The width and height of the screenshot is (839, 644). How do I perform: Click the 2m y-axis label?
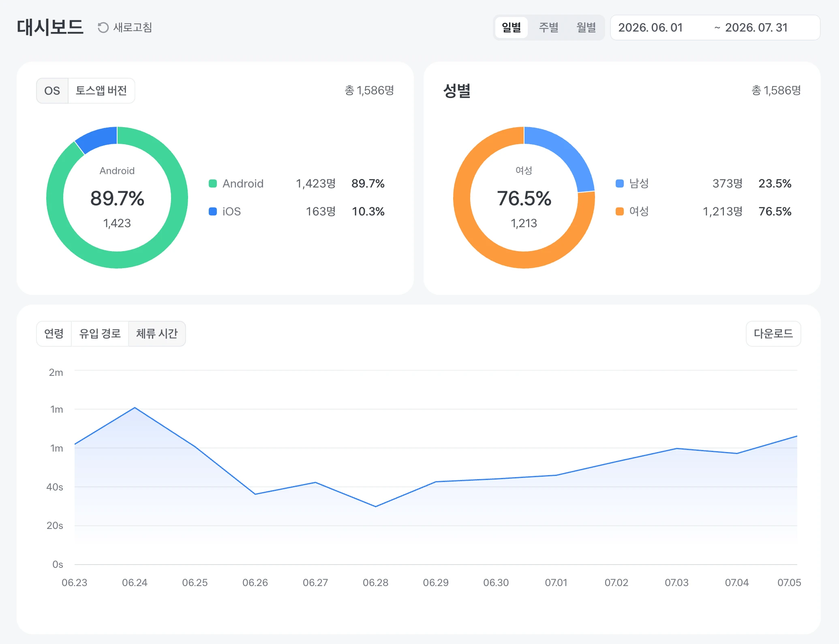coord(56,373)
